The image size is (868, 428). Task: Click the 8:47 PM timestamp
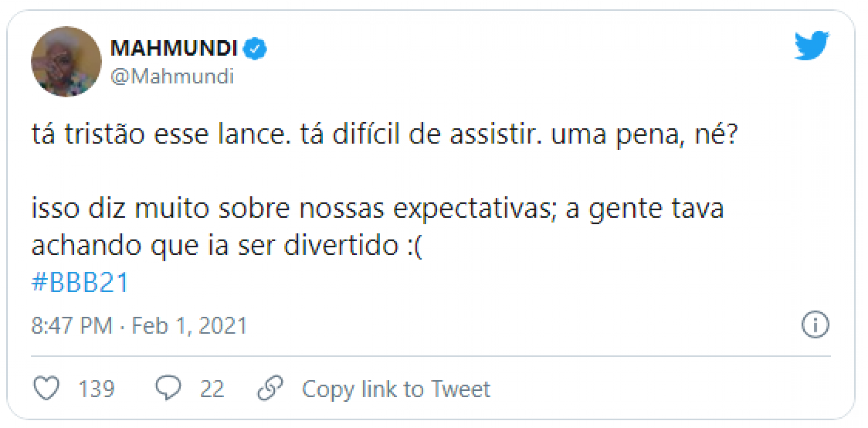click(71, 326)
